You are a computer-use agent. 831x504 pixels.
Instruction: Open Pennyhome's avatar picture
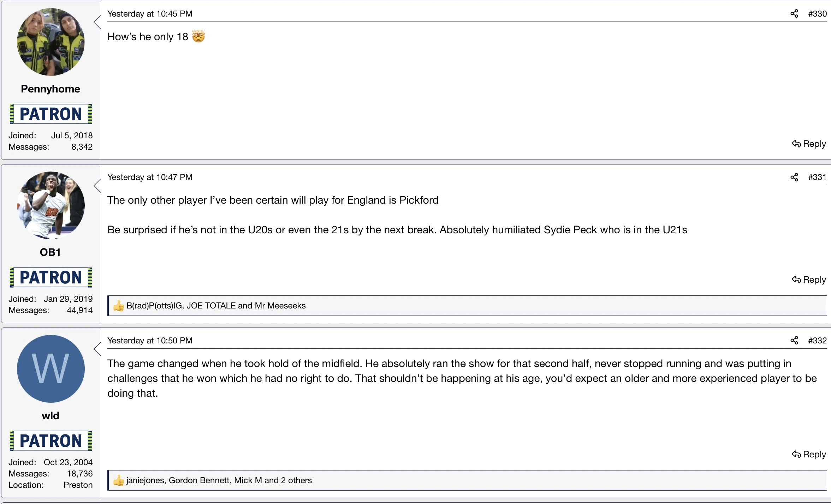[51, 42]
